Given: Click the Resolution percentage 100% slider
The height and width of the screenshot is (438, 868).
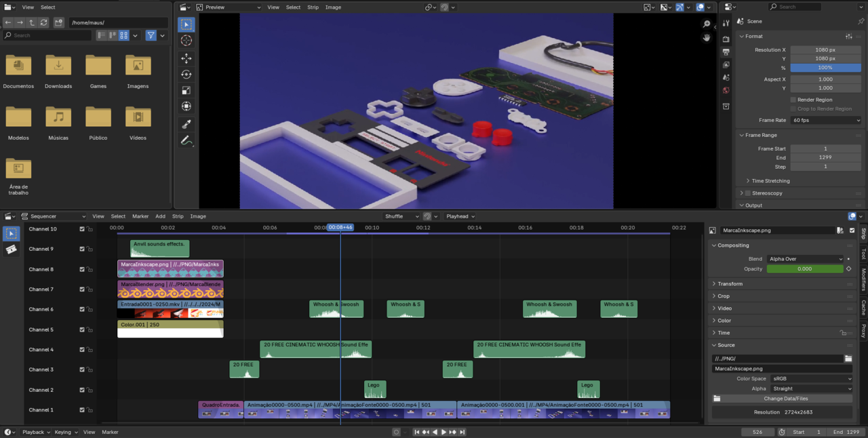Looking at the screenshot, I should [825, 68].
